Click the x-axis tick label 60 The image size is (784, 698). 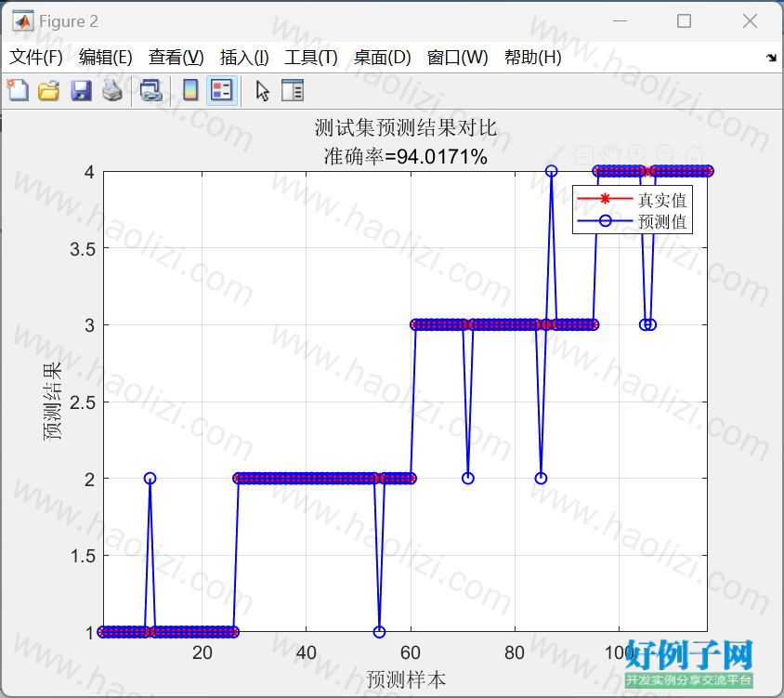(x=411, y=652)
